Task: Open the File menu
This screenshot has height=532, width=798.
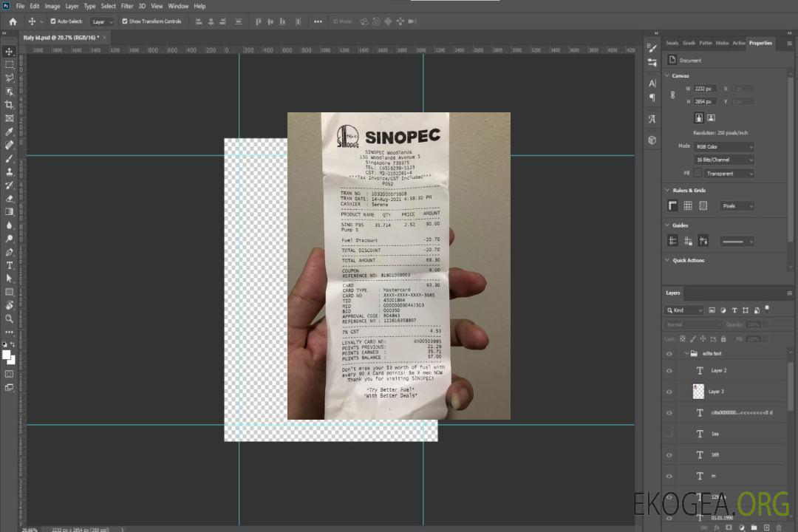Action: [21, 6]
